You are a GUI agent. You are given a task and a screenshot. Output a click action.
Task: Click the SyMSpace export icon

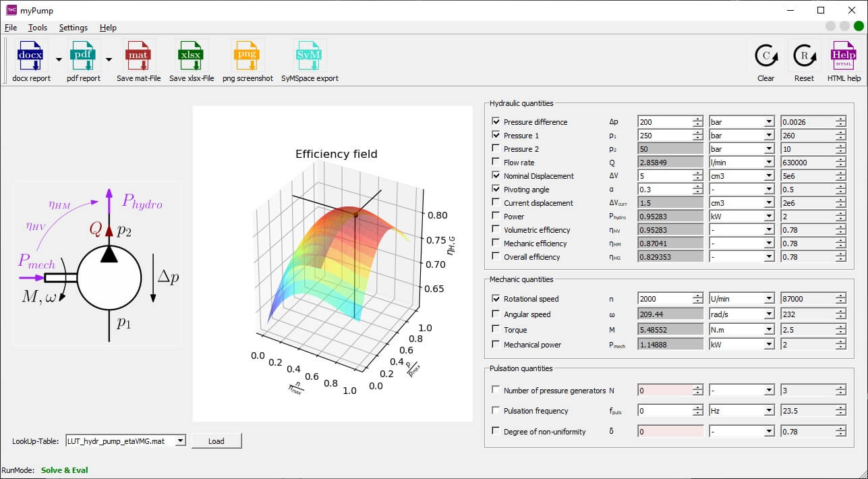pos(310,56)
